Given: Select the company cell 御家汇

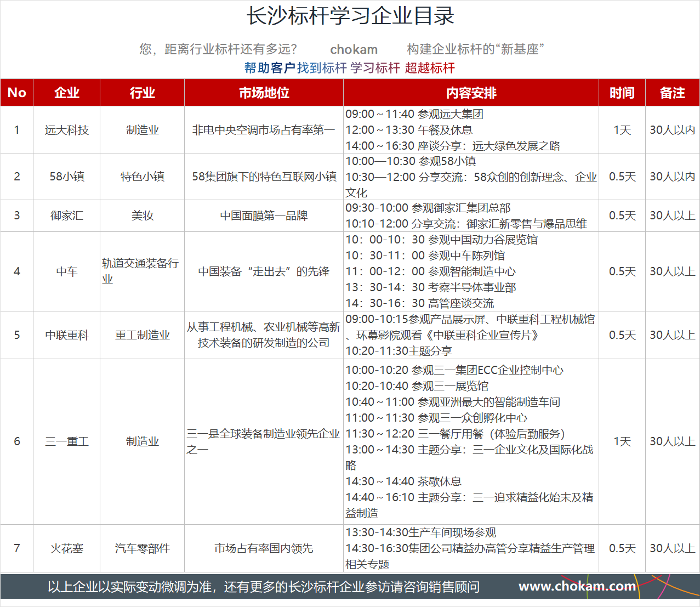Looking at the screenshot, I should (67, 215).
